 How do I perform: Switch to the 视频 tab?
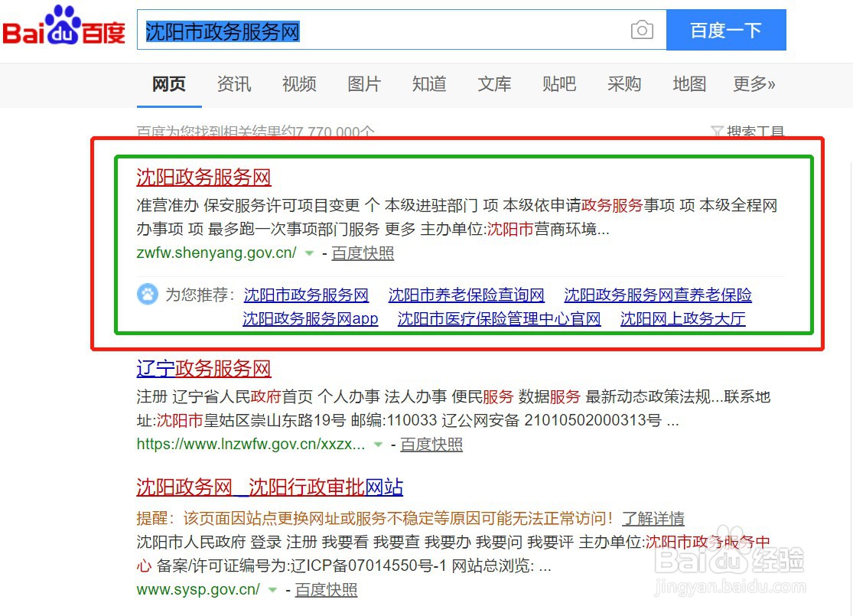299,84
